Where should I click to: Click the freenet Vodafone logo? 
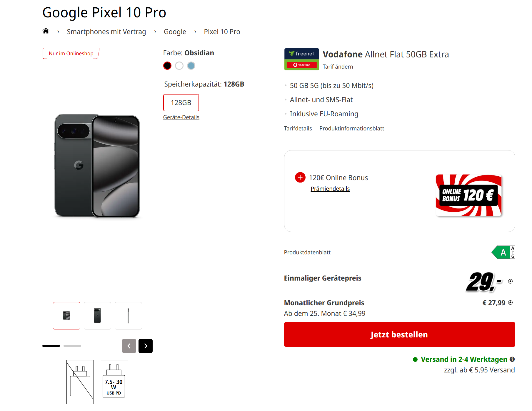[x=301, y=59]
